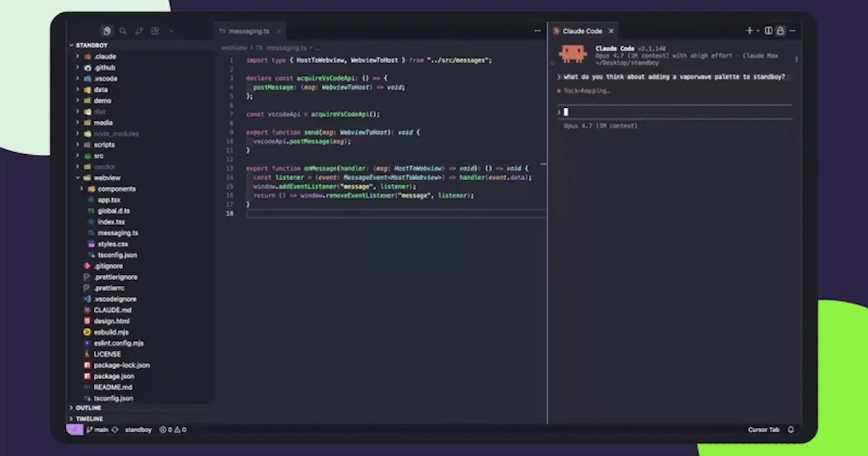This screenshot has width=868, height=456.
Task: Open more actions in the Claude Code panel
Action: [x=793, y=31]
